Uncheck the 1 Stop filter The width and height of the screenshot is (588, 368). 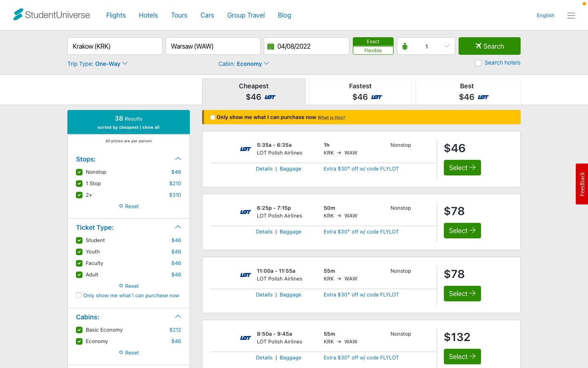79,184
